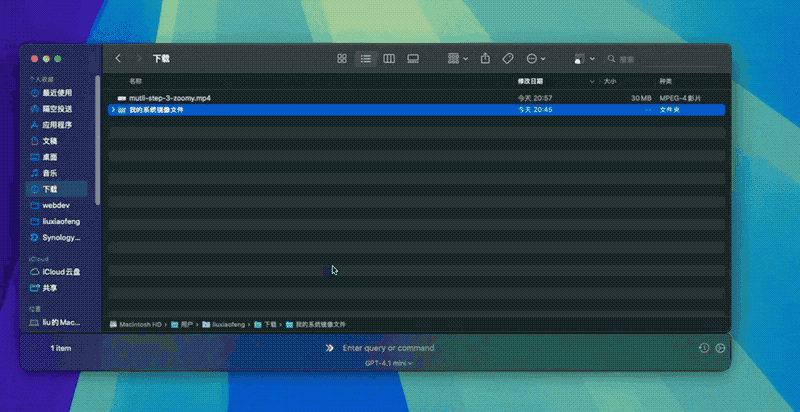Click the sidebar vertical scrollbar
The image size is (800, 412).
tap(98, 140)
